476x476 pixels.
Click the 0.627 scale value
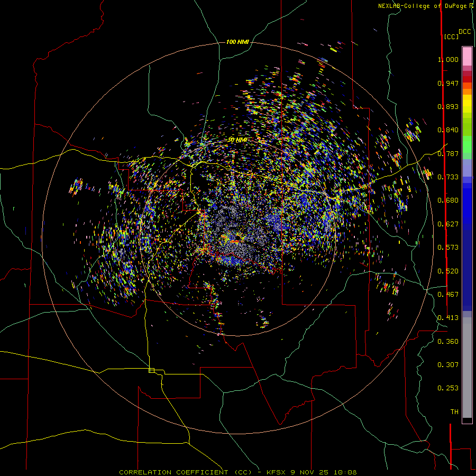tap(448, 224)
